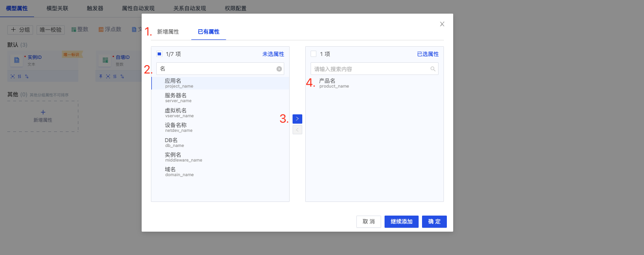Click the 唯一校验 button
644x255 pixels.
point(51,30)
